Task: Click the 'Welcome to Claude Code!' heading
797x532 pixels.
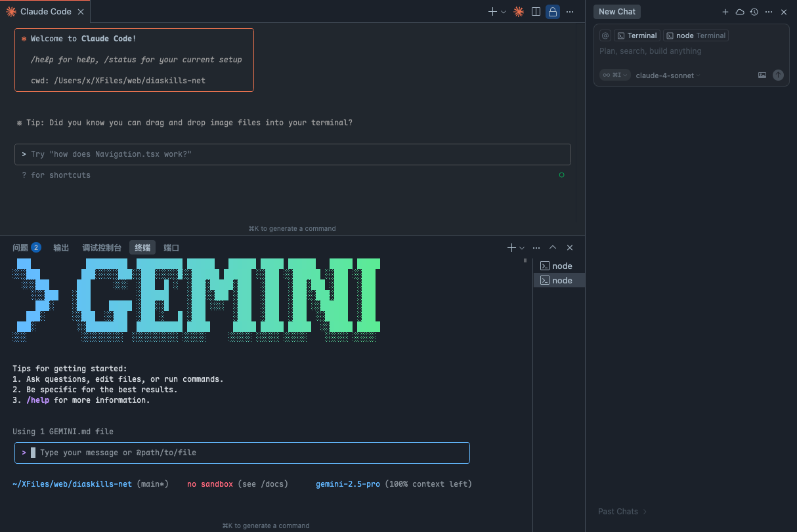Action: pos(83,39)
